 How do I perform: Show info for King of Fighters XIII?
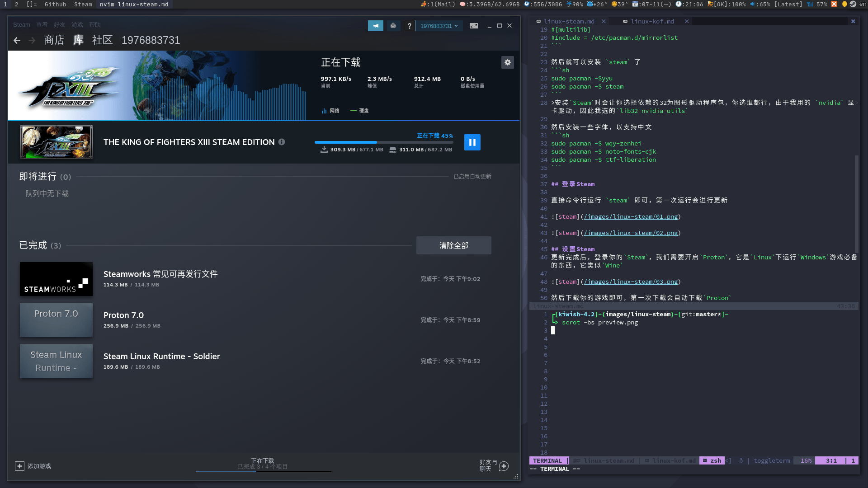[282, 142]
